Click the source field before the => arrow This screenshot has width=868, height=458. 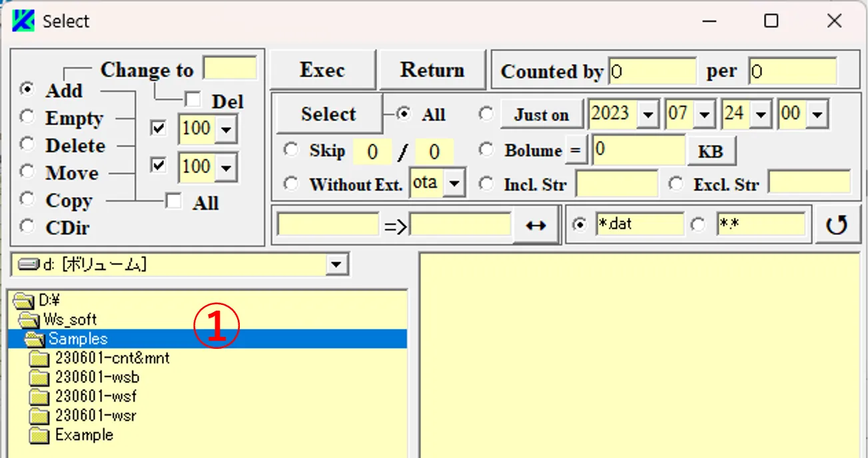pos(328,225)
